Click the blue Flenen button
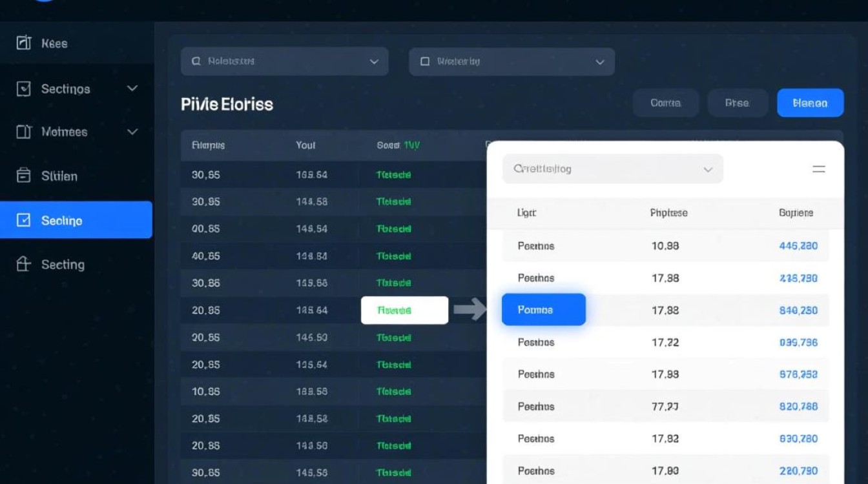The width and height of the screenshot is (868, 484). (810, 103)
